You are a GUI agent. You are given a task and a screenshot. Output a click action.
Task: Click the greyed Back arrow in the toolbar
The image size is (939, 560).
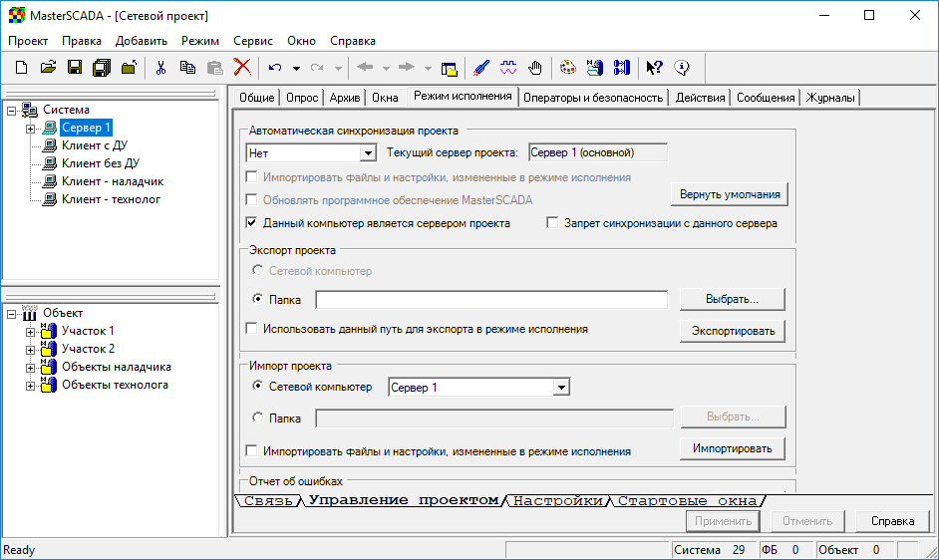tap(365, 67)
